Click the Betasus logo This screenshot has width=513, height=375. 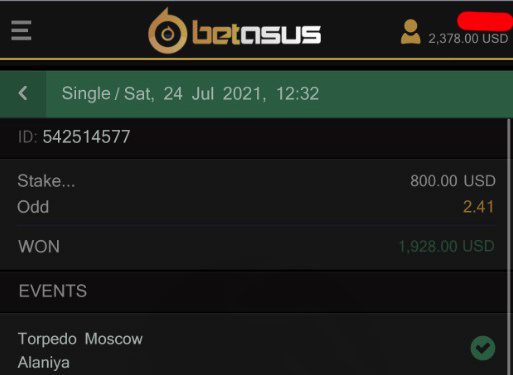pos(235,31)
